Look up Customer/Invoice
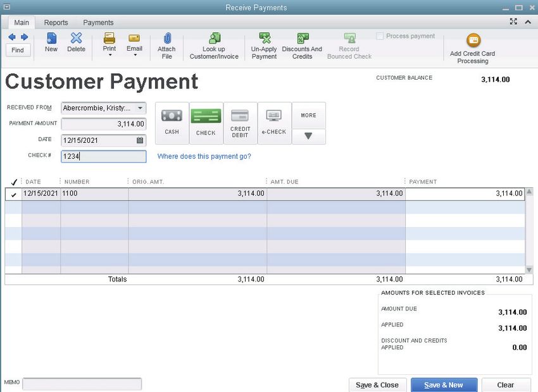The image size is (538, 392). (x=214, y=46)
